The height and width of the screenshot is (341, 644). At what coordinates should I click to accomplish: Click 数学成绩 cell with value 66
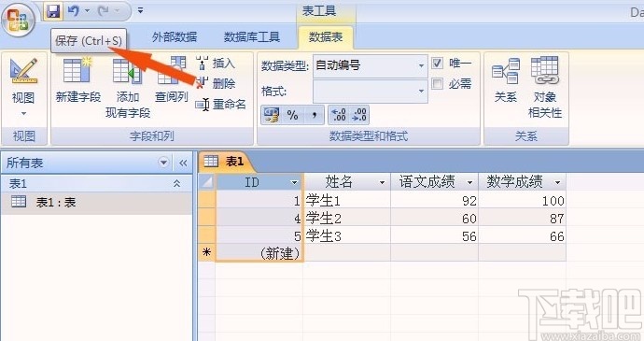click(523, 235)
